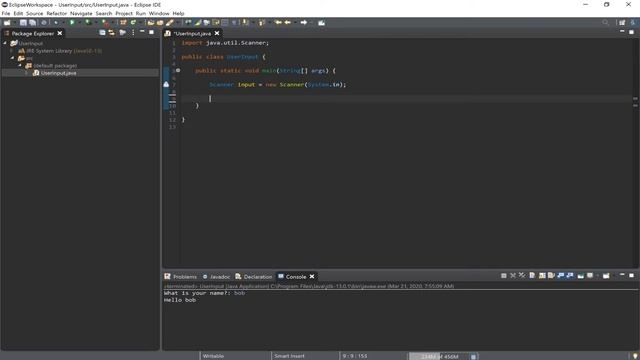Click the New Java Class icon
This screenshot has width=640, height=360.
pyautogui.click(x=133, y=23)
